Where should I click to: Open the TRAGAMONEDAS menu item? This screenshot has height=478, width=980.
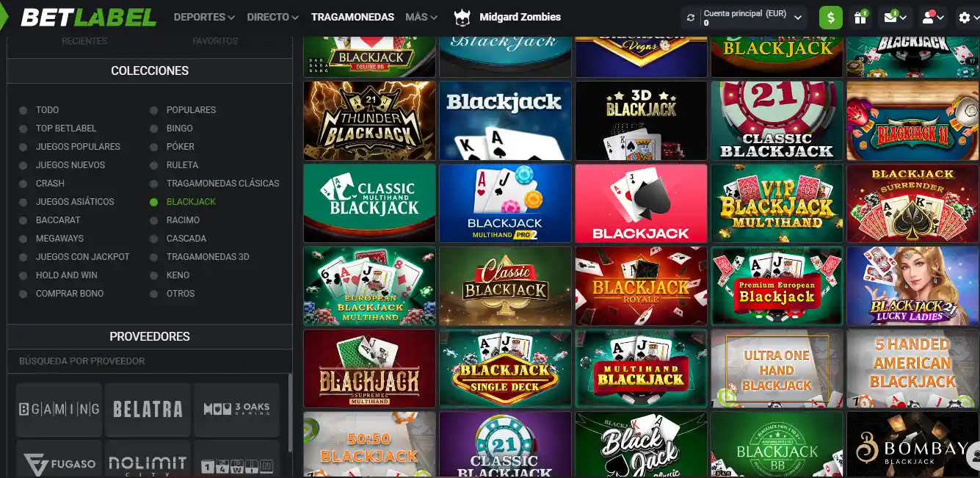tap(352, 16)
